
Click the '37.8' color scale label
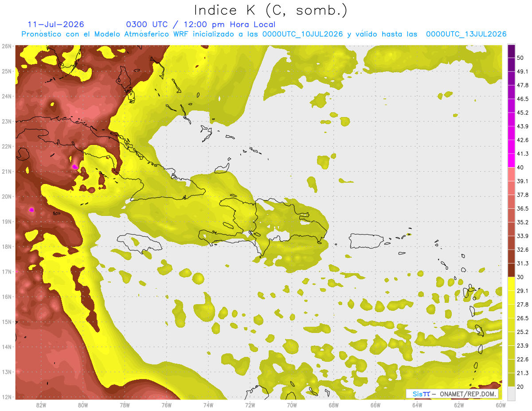523,195
